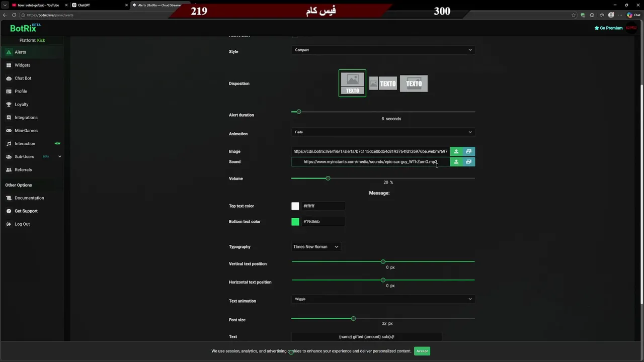Switch to the YouTube browser tab
Screen dimensions: 644x362
point(39,5)
